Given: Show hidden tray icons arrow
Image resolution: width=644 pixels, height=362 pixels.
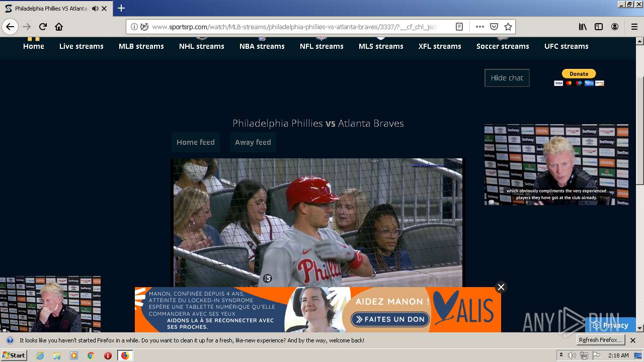Looking at the screenshot, I should [x=561, y=355].
